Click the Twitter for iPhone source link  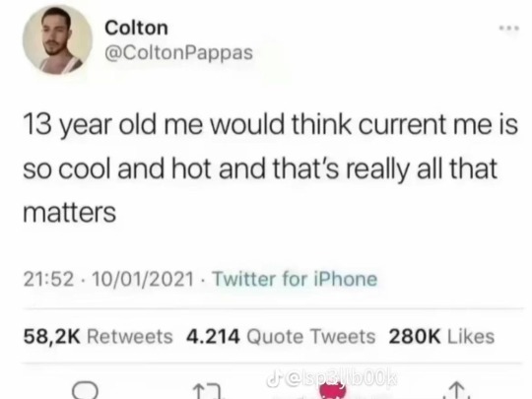295,279
